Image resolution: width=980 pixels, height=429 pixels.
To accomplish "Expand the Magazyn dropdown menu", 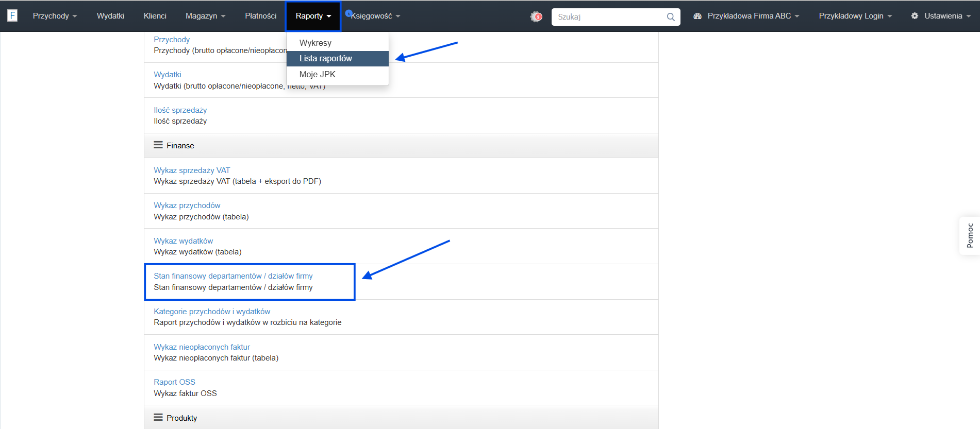I will click(205, 16).
